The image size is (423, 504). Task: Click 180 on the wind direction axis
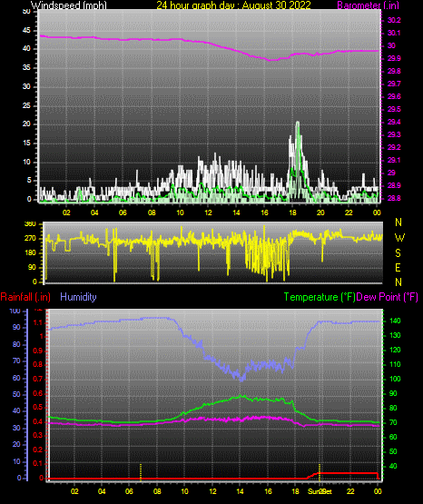30,253
